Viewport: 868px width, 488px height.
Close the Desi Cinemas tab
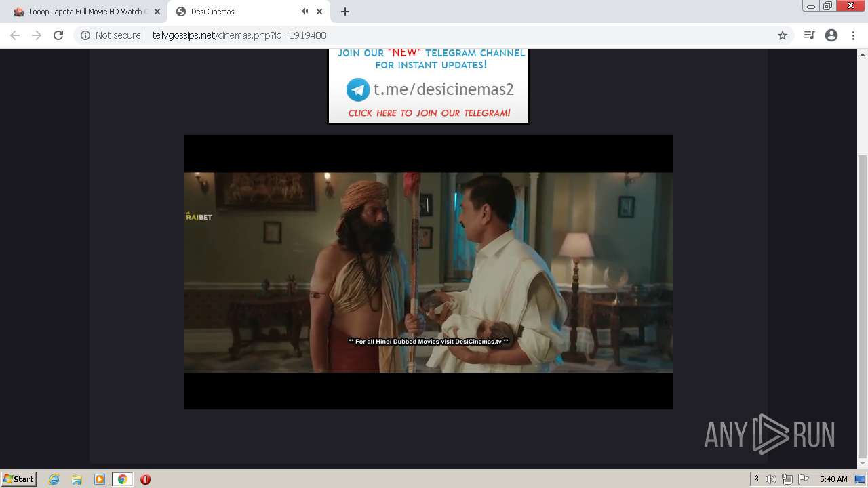click(x=319, y=12)
